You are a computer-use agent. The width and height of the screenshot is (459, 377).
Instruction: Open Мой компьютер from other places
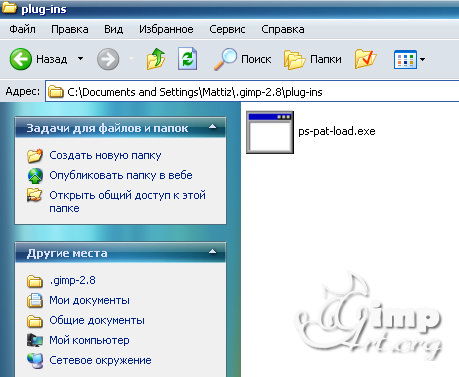tap(89, 340)
